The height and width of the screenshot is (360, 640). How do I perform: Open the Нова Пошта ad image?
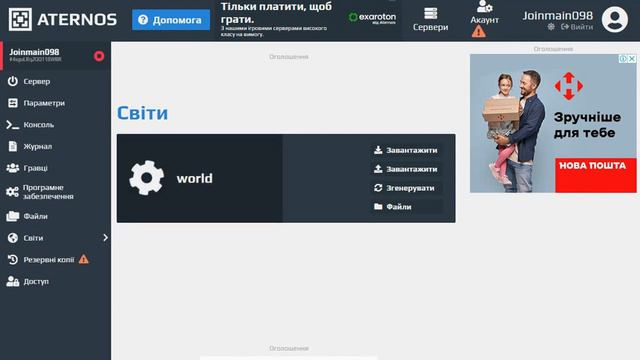pyautogui.click(x=553, y=123)
